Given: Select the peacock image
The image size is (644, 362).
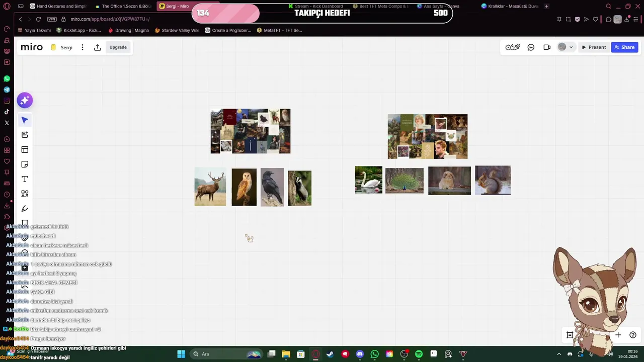Looking at the screenshot, I should tap(405, 180).
